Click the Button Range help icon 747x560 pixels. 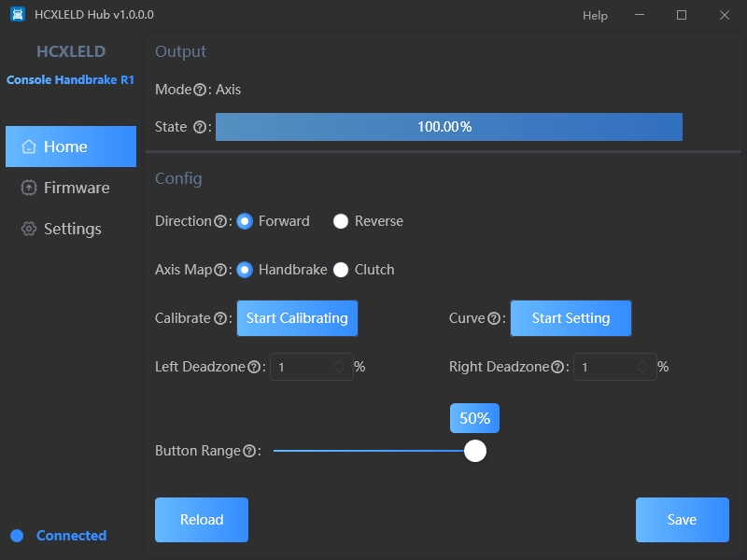tap(249, 452)
